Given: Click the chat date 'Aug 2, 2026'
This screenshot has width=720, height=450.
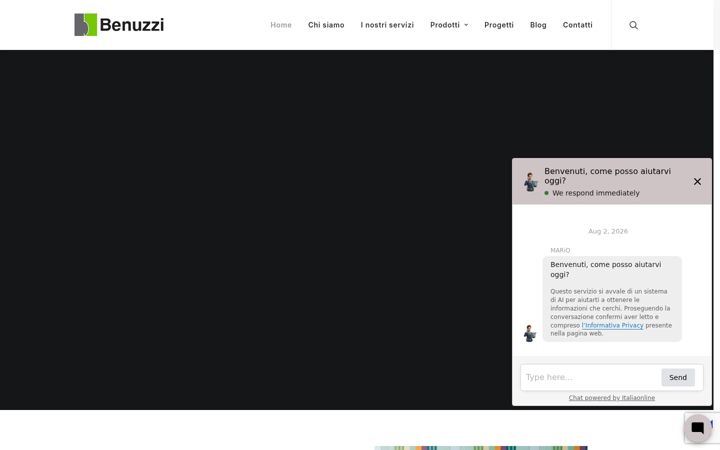Looking at the screenshot, I should tap(608, 231).
